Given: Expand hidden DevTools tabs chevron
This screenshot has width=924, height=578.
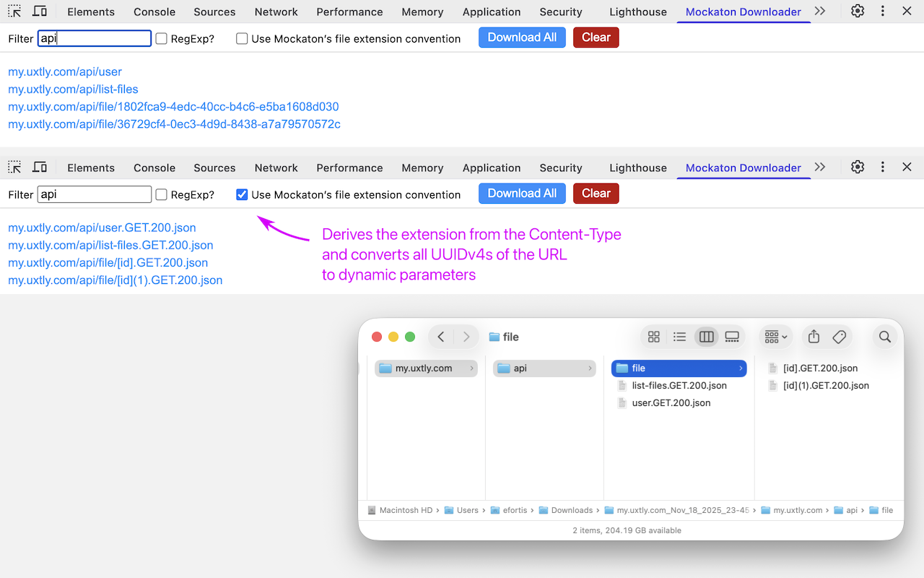Looking at the screenshot, I should point(819,11).
